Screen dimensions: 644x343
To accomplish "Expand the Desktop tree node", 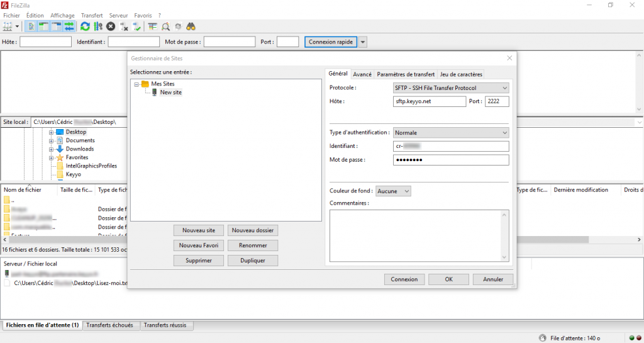I will [51, 132].
